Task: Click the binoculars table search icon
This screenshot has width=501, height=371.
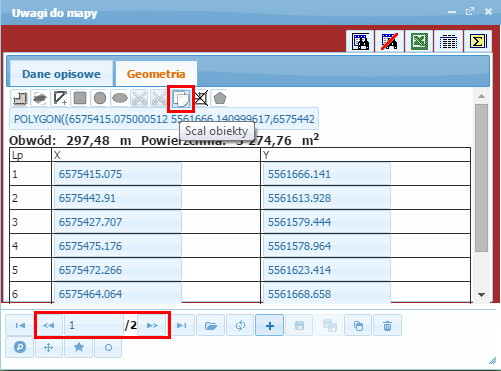Action: [360, 41]
